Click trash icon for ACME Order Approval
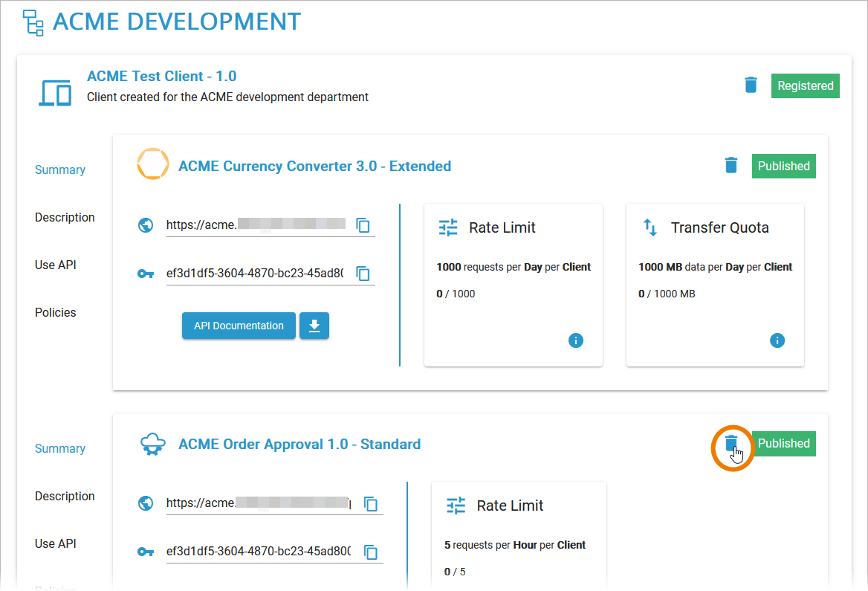The width and height of the screenshot is (868, 591). tap(731, 444)
